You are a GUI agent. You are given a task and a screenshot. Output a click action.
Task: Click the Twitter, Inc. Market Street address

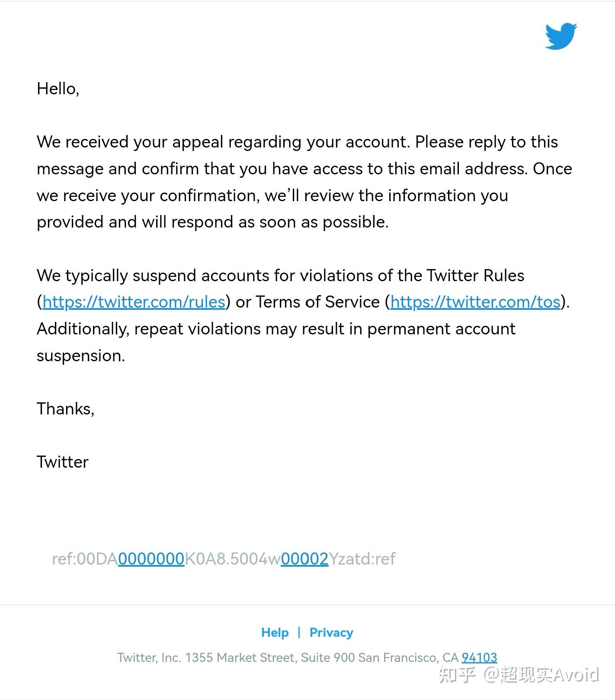click(x=288, y=658)
